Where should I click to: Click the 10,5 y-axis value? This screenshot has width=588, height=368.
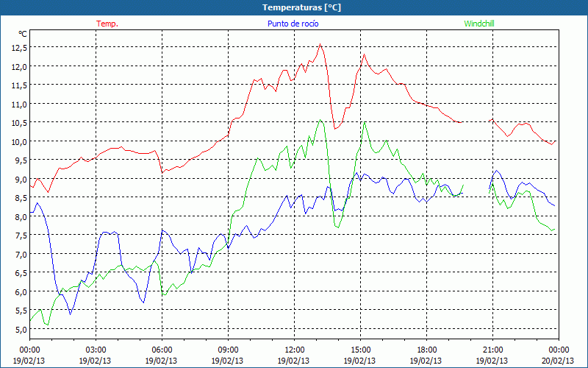(x=20, y=123)
